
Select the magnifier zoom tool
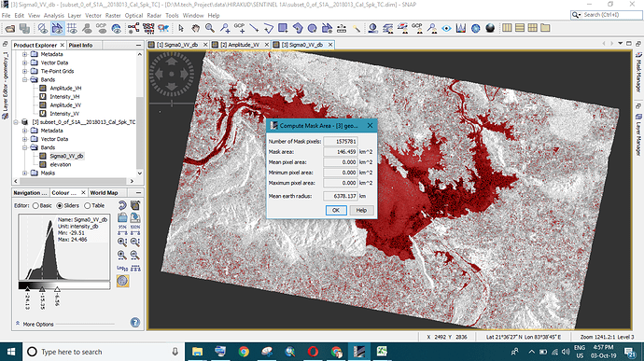coord(210,28)
